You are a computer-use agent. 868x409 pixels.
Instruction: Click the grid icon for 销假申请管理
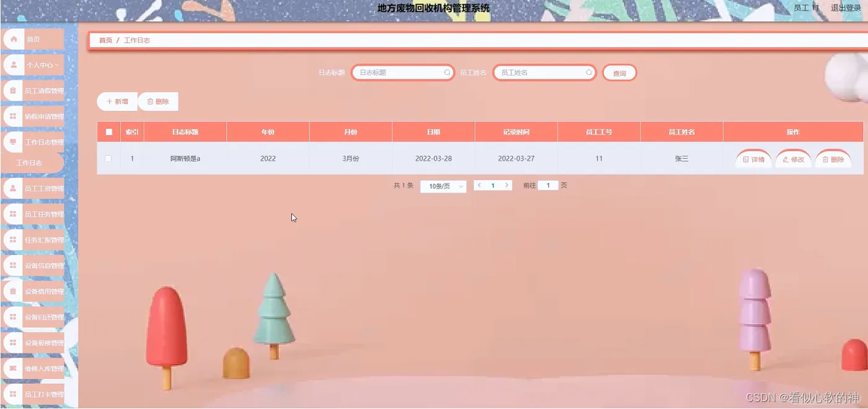point(14,116)
